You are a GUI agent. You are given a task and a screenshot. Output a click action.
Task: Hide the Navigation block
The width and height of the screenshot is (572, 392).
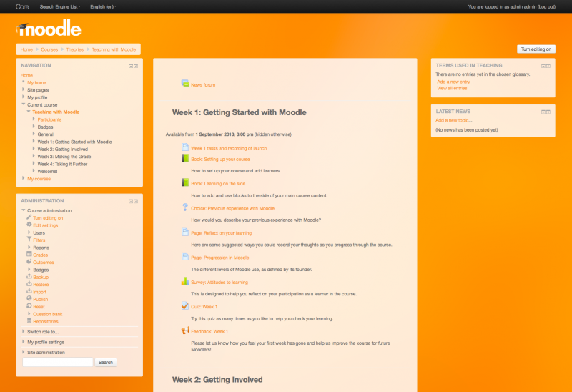pyautogui.click(x=131, y=66)
